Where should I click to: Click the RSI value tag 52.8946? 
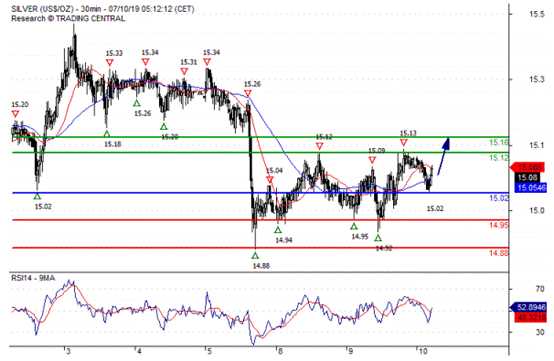(x=529, y=307)
